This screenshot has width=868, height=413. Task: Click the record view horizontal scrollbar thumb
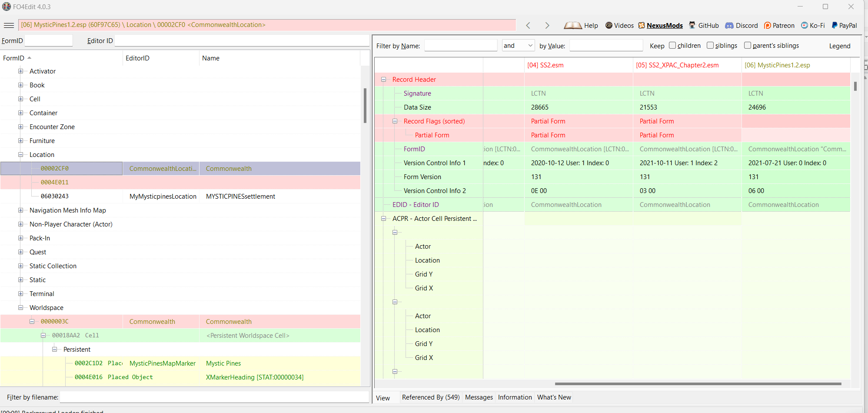coord(698,384)
